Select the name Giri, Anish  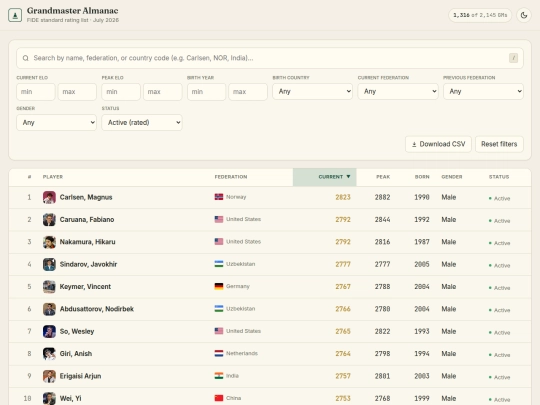tap(76, 354)
